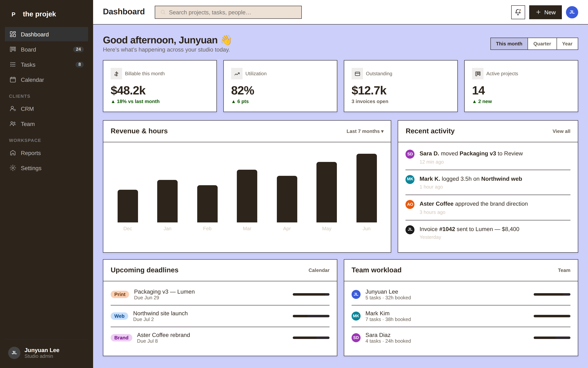Viewport: 588px width, 368px height.
Task: Click the Settings gear icon in sidebar
Action: [13, 168]
